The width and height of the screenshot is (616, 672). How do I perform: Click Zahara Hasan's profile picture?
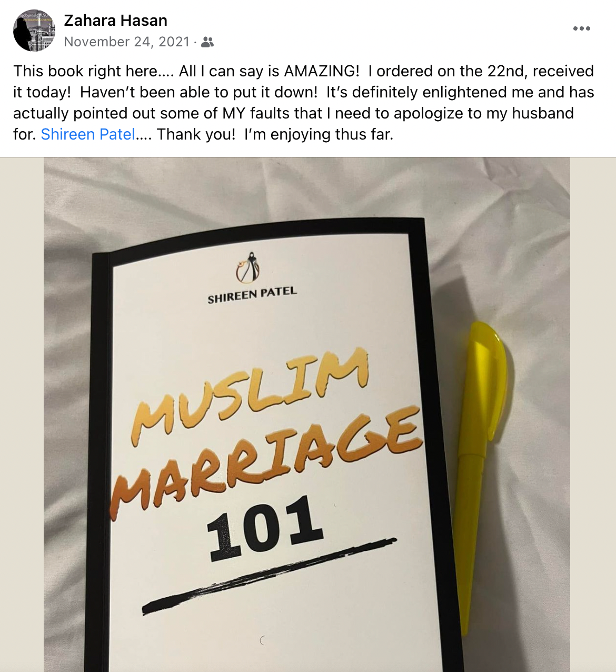point(34,30)
